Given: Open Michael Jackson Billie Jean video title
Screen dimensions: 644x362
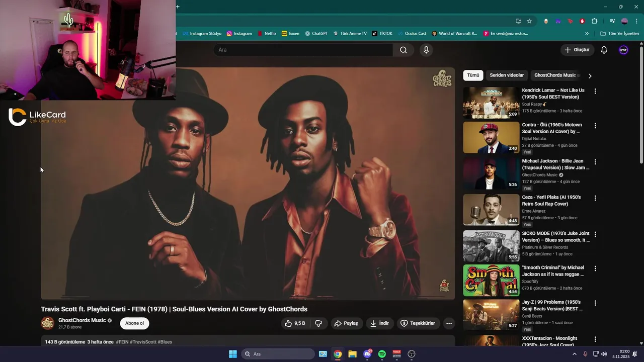Looking at the screenshot, I should [555, 164].
